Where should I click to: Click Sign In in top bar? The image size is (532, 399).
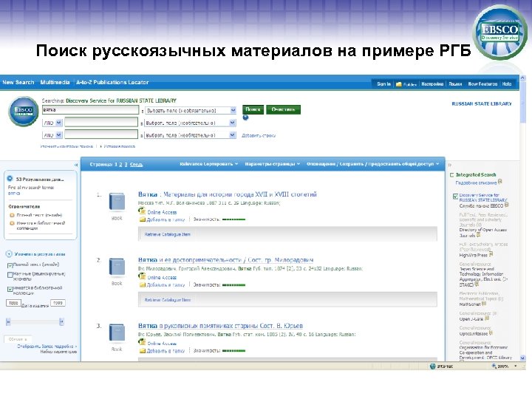383,83
